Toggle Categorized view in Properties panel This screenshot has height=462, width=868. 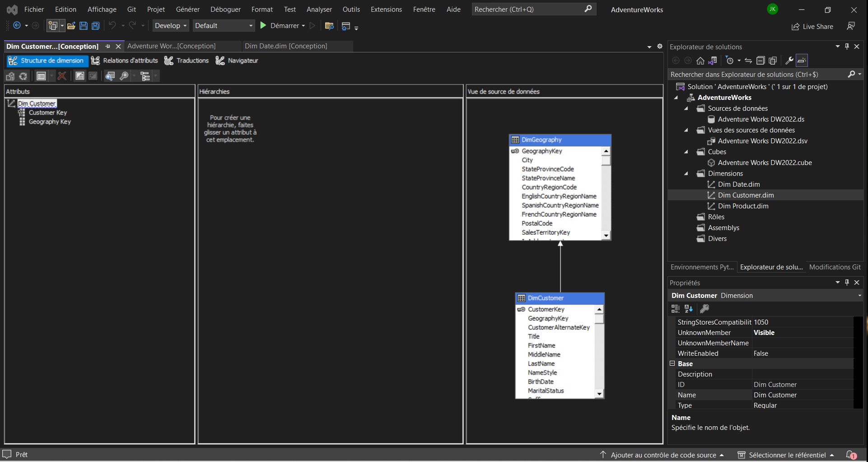click(675, 309)
